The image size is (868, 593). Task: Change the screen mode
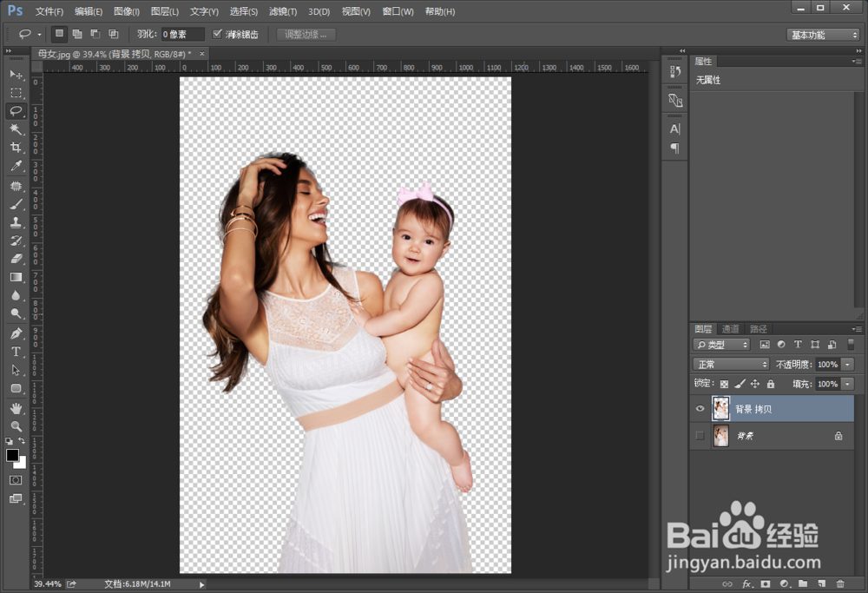tap(16, 498)
